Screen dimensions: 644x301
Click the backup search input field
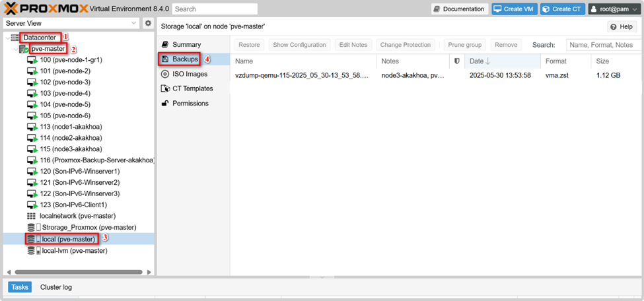click(604, 45)
